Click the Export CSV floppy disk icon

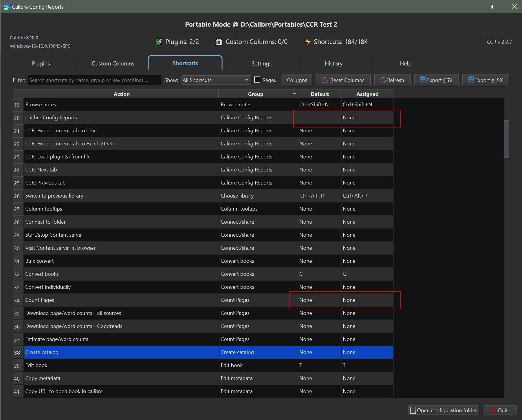[423, 80]
